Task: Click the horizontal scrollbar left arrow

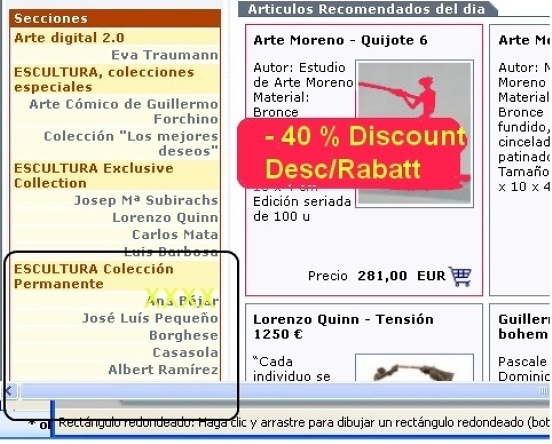Action: pos(9,390)
